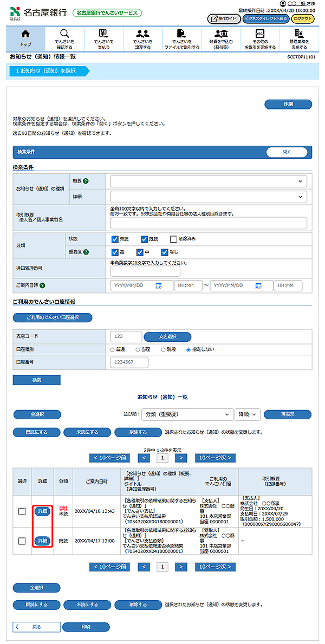The height and width of the screenshot is (644, 325).
Task: Click help icon beside 重要度
Action: [x=86, y=252]
